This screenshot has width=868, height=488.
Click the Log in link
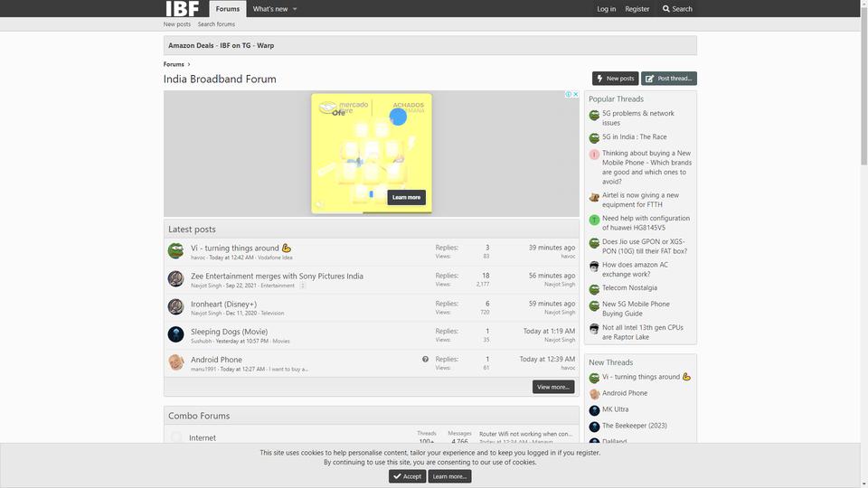click(606, 9)
